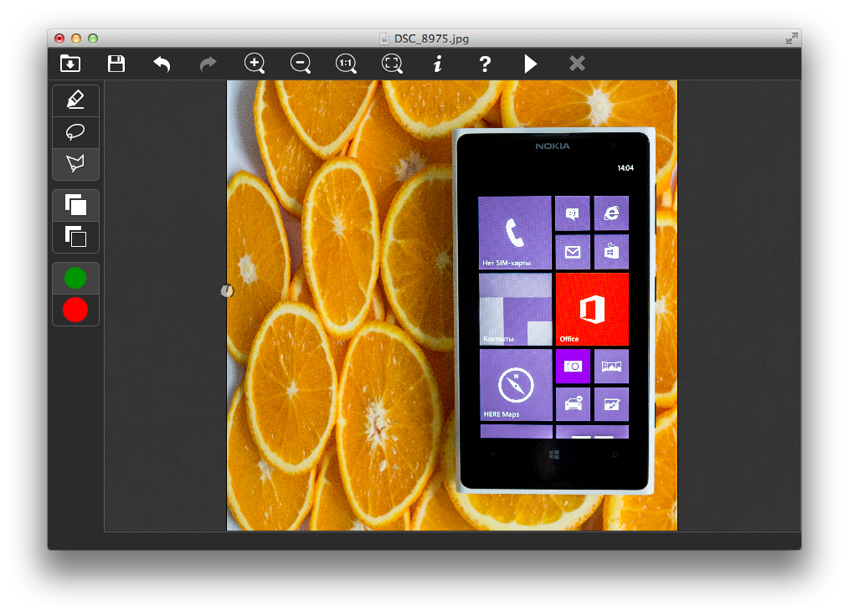Pick the green marker color
849x616 pixels.
[75, 278]
